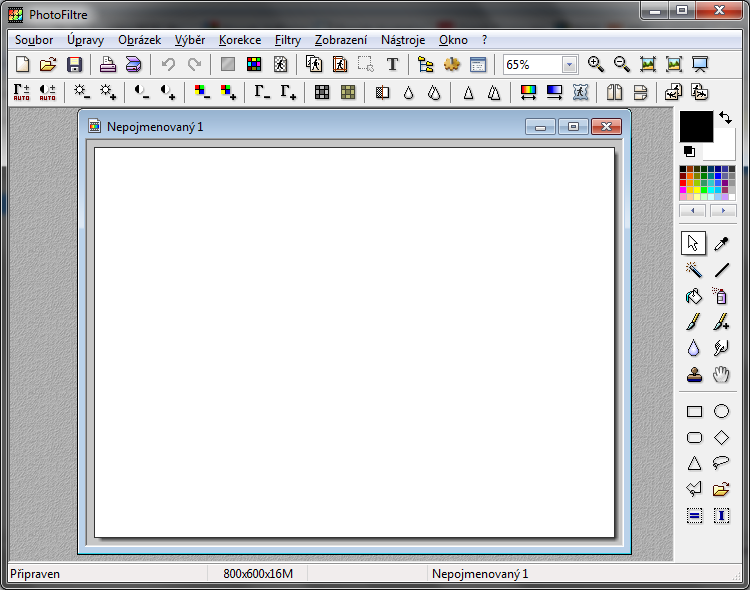Click the Undo arrow
This screenshot has height=590, width=750.
pos(168,64)
